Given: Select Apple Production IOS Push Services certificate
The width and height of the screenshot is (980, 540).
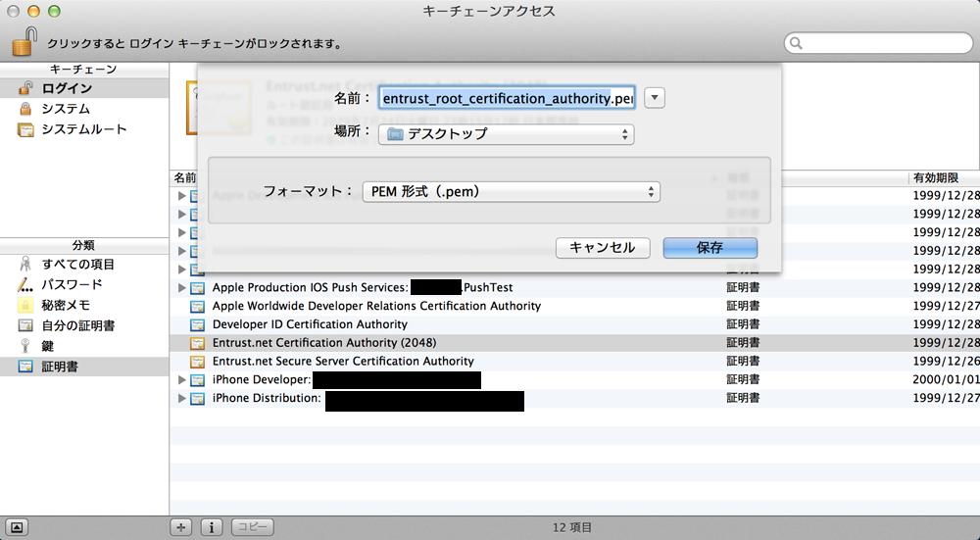Looking at the screenshot, I should [574, 287].
